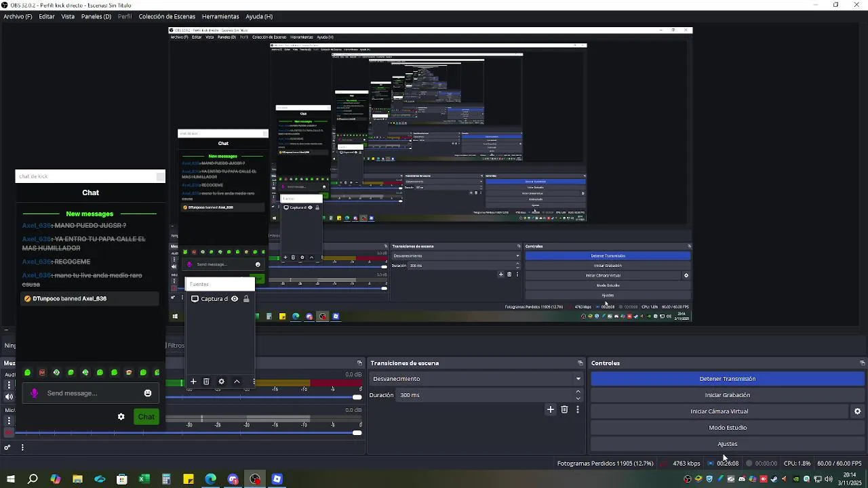This screenshot has width=868, height=488.
Task: Open the Editar menu
Action: pos(47,16)
